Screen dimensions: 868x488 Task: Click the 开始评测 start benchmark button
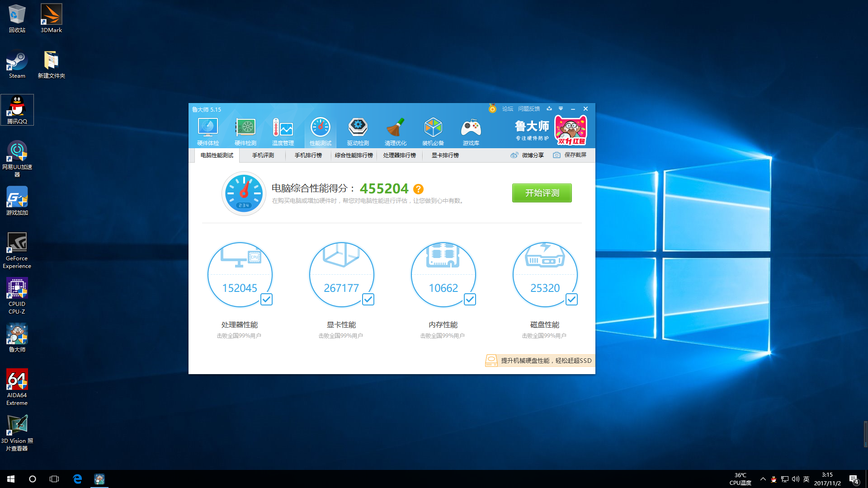point(542,193)
